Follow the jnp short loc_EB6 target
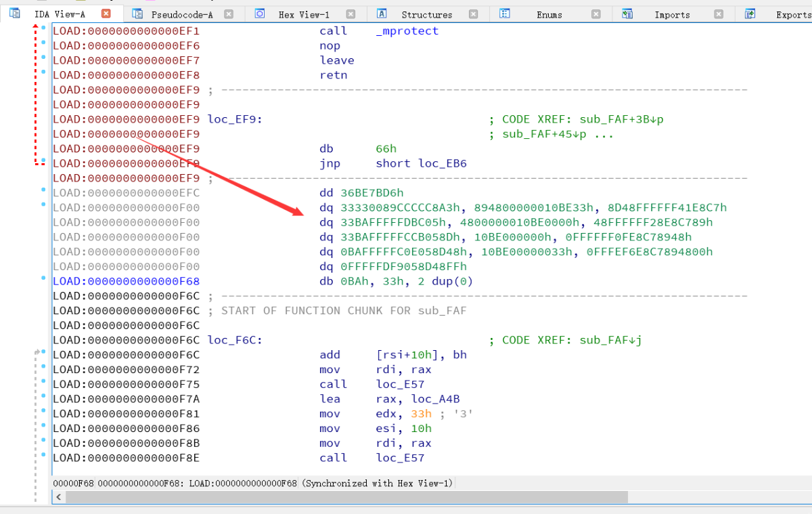This screenshot has width=812, height=514. pyautogui.click(x=443, y=163)
